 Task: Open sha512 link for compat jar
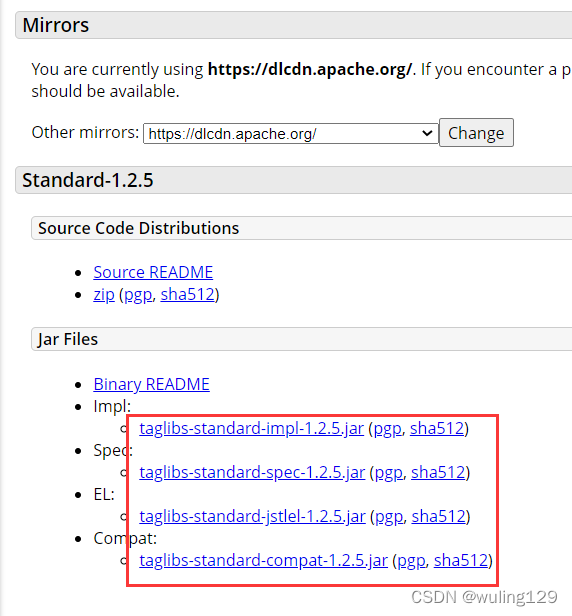[461, 560]
